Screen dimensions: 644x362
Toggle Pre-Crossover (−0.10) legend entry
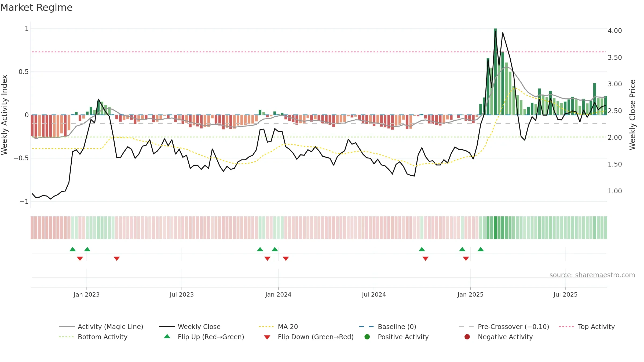504,327
